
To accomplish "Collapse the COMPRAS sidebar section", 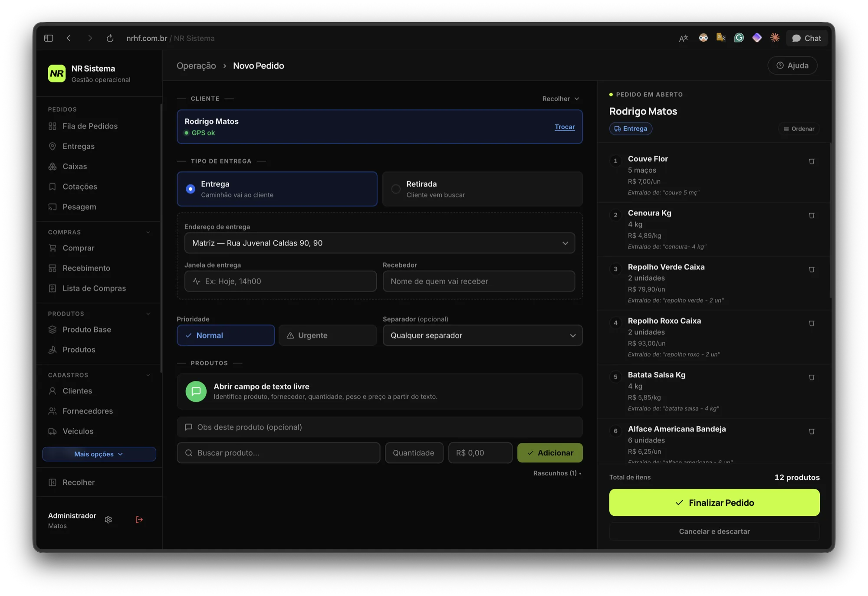I will tap(148, 233).
